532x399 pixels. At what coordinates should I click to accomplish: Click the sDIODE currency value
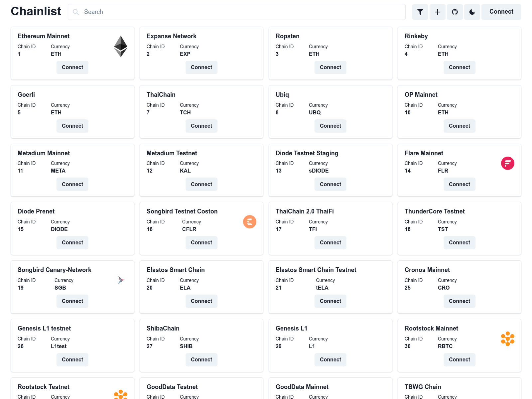[319, 171]
